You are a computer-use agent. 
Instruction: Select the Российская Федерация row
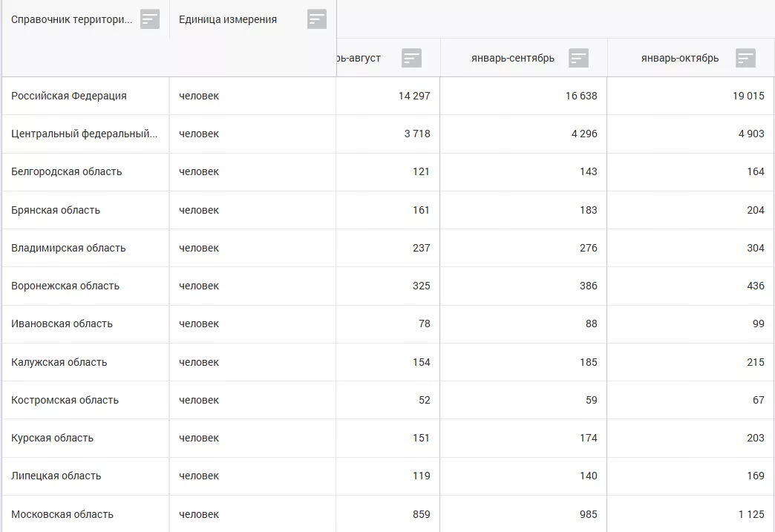[x=69, y=96]
